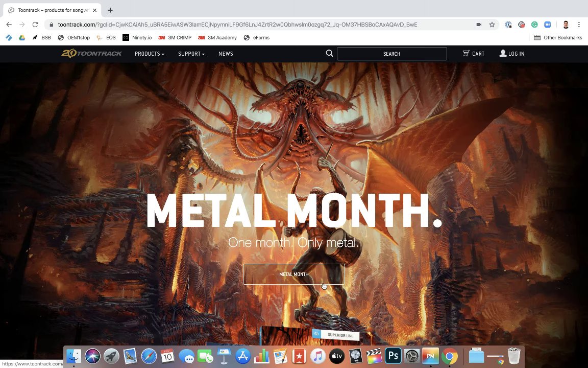Open the Zoom extension icon

548,25
